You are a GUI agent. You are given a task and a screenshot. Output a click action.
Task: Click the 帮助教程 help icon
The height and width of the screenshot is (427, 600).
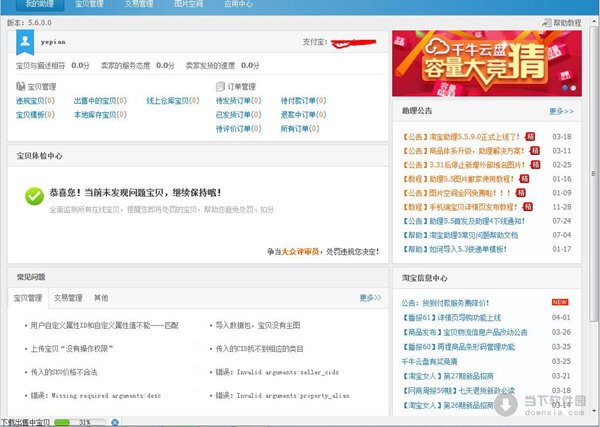pos(547,23)
